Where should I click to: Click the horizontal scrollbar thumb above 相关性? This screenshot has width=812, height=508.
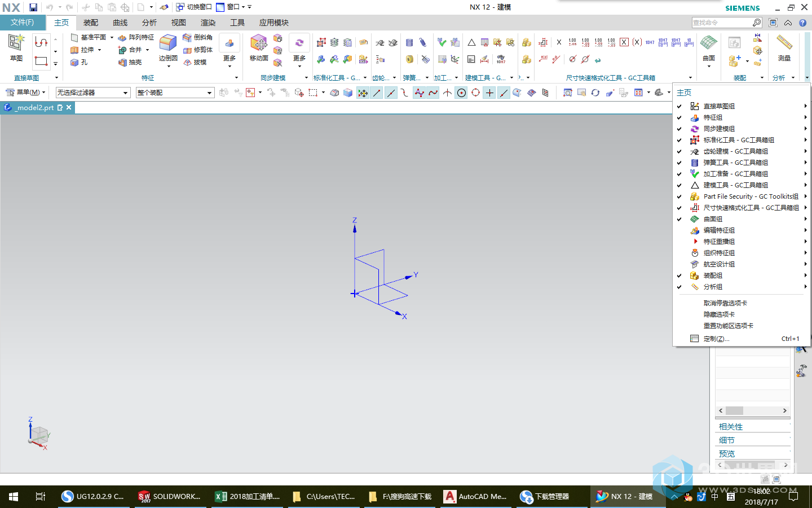point(734,411)
